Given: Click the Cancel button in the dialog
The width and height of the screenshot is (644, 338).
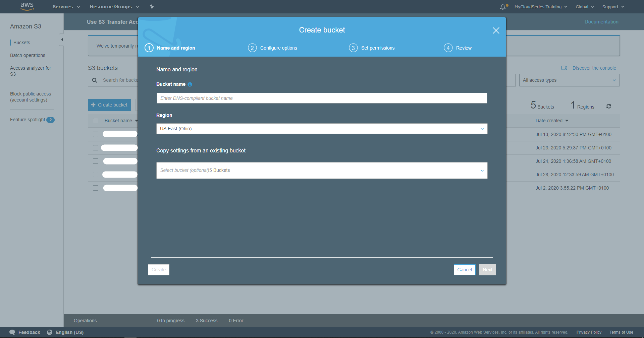Looking at the screenshot, I should click(x=464, y=270).
